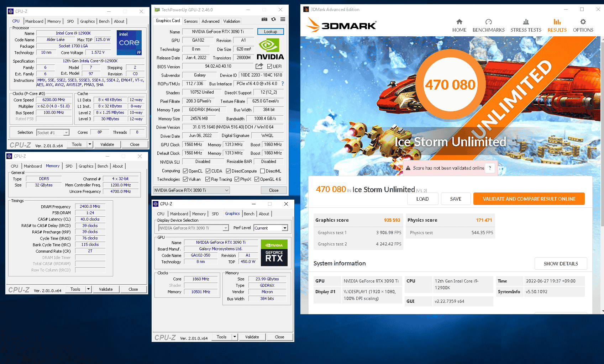Screen dimensions: 604x364
Task: Click the Bus Interface question mark icon
Action: pyautogui.click(x=283, y=84)
